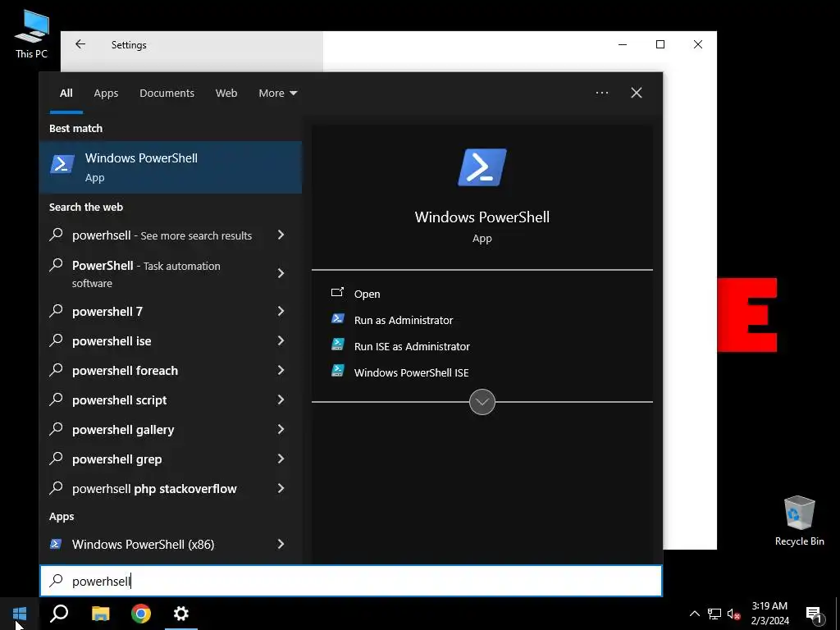Viewport: 840px width, 630px height.
Task: Click the 'Search the web' section heading
Action: (x=86, y=207)
